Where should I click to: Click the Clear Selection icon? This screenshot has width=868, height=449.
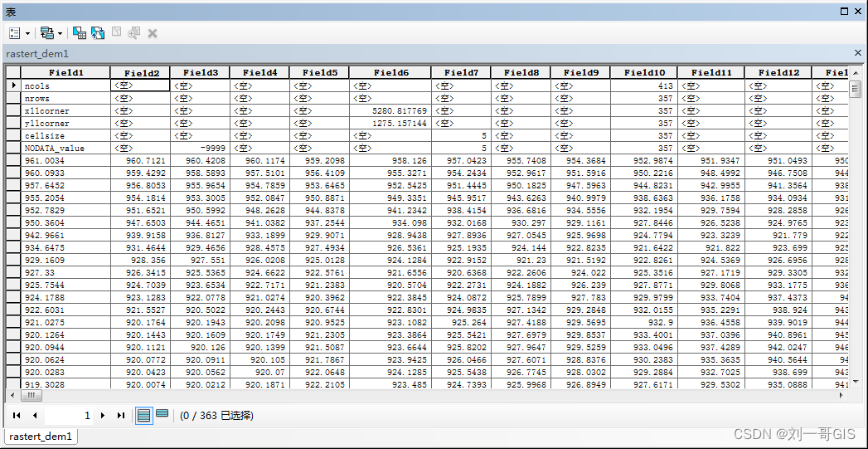pyautogui.click(x=116, y=32)
